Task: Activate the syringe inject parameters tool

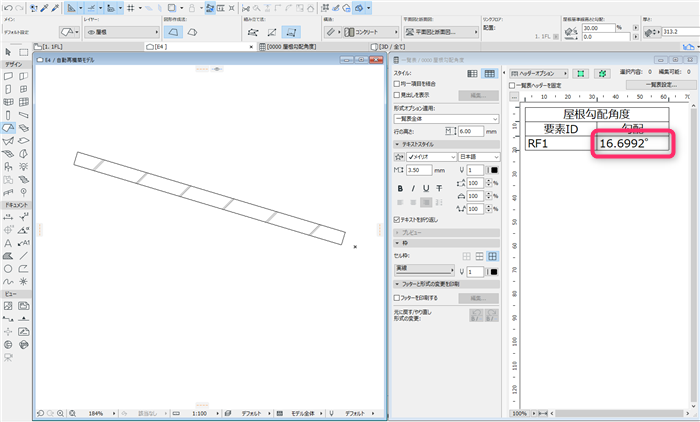Action: tap(55, 8)
